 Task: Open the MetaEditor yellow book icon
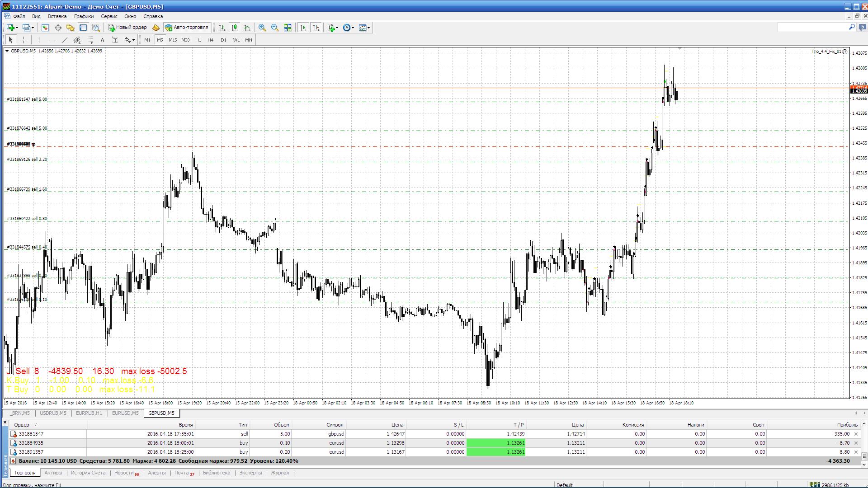(x=156, y=28)
